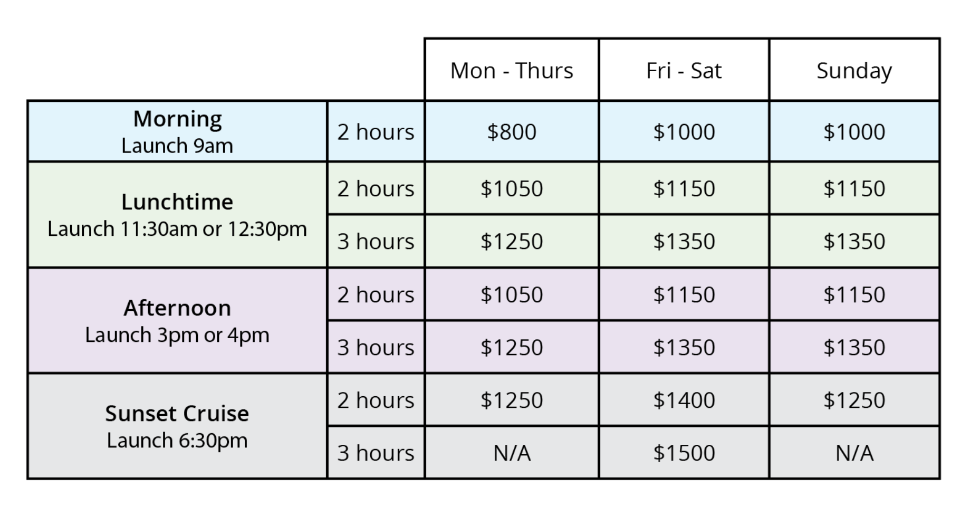Viewport: 980px width, 516px height.
Task: Click the $800 Morning price
Action: (511, 131)
